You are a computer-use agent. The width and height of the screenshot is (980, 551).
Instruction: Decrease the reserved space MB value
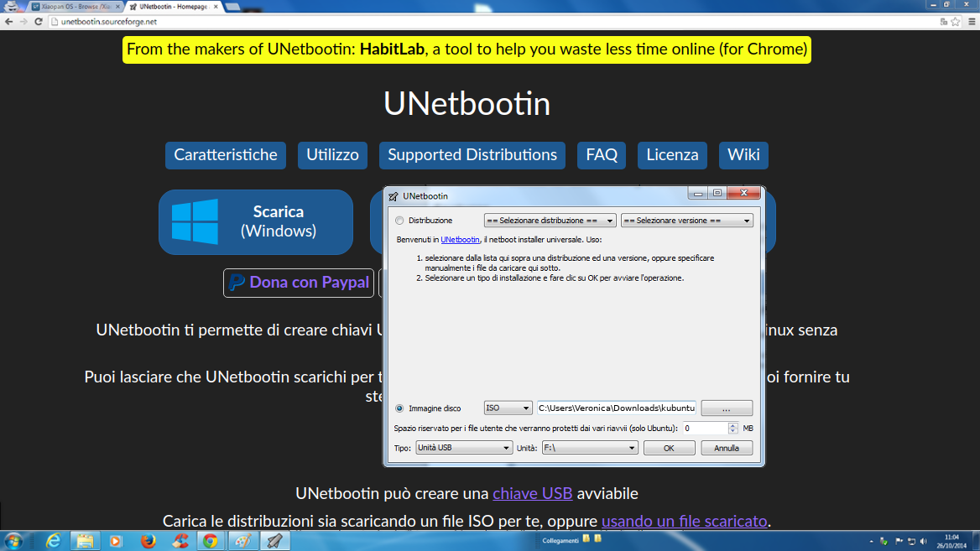point(733,432)
